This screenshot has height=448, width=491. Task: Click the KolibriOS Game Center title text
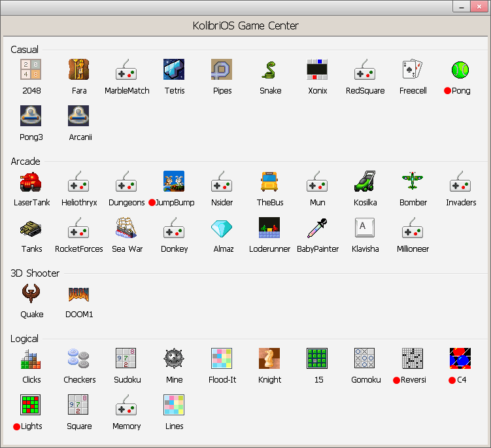click(246, 26)
